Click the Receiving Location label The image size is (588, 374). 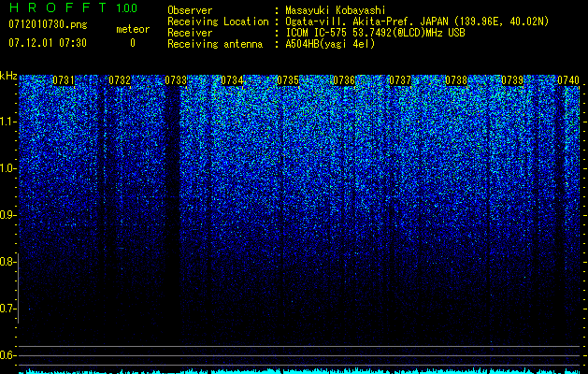(x=218, y=22)
